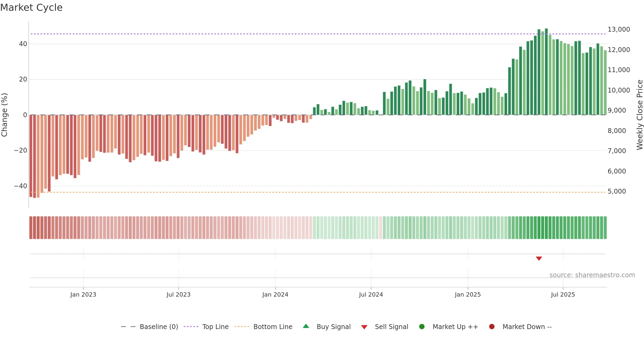Screen dimensions: 644x362
Task: Click the red sell signal marker near Jul 2025
Action: tap(539, 258)
